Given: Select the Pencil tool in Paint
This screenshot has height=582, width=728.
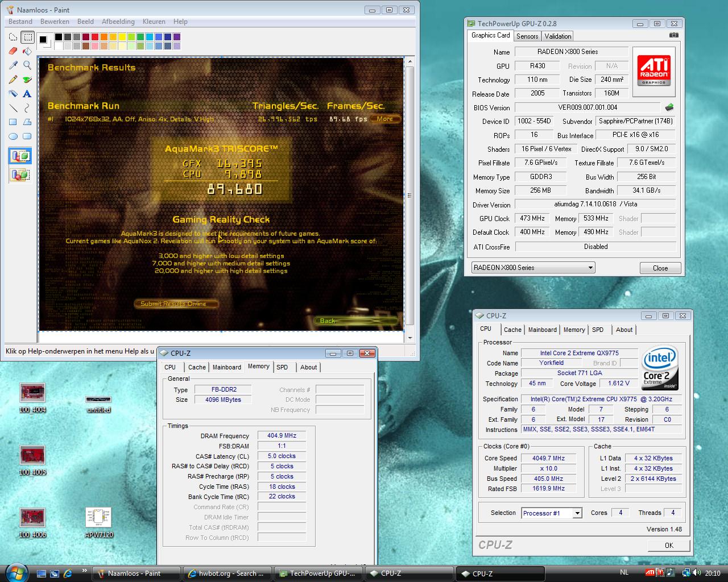Looking at the screenshot, I should tap(13, 80).
